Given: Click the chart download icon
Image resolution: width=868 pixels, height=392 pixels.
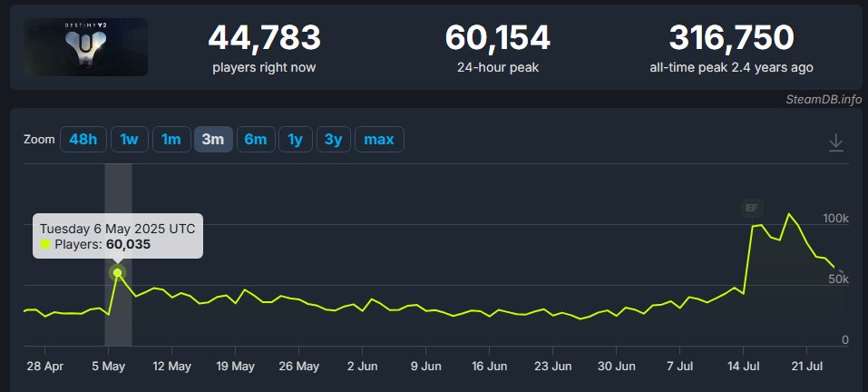Looking at the screenshot, I should [x=835, y=142].
